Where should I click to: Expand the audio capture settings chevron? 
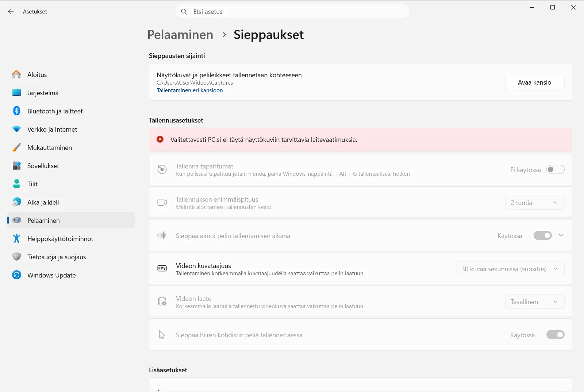561,236
